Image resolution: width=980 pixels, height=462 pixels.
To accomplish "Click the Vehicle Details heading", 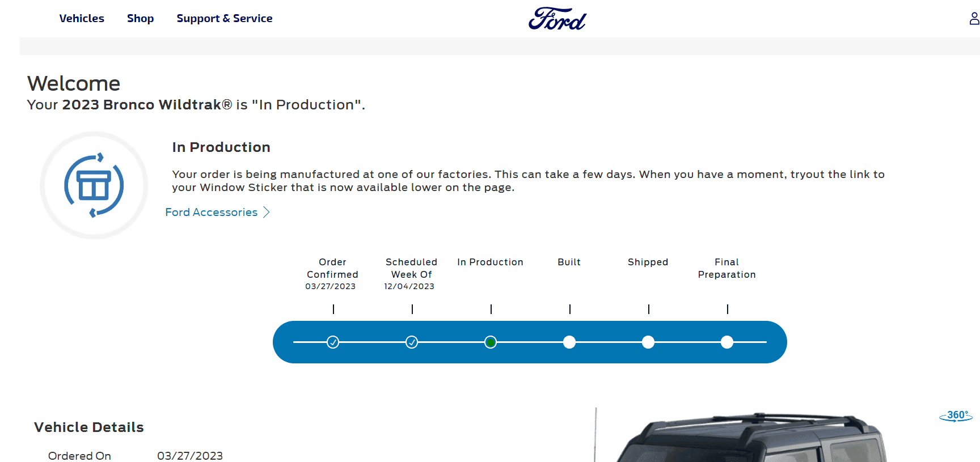I will click(89, 427).
